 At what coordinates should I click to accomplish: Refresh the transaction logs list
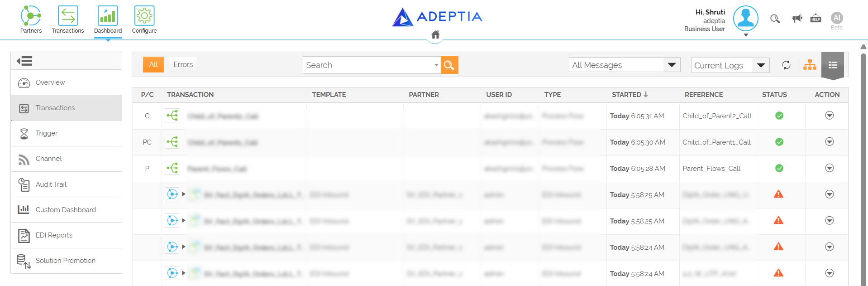(787, 65)
